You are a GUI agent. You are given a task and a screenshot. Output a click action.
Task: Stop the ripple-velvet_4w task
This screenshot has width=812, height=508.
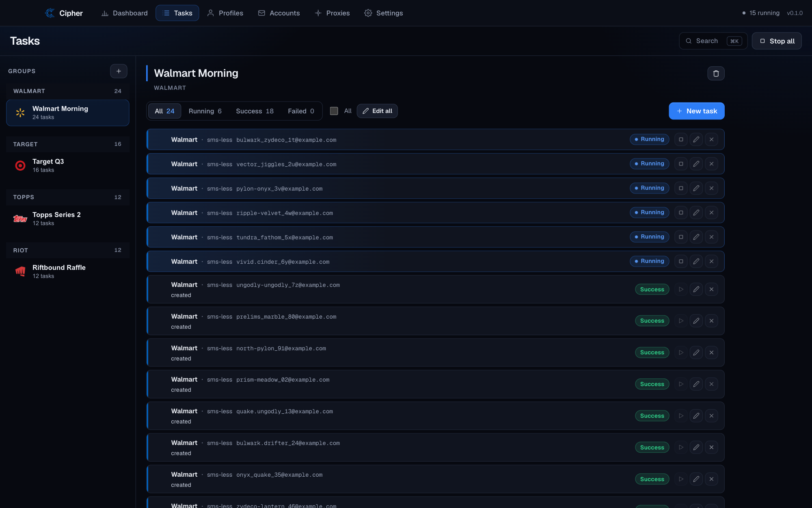(681, 213)
